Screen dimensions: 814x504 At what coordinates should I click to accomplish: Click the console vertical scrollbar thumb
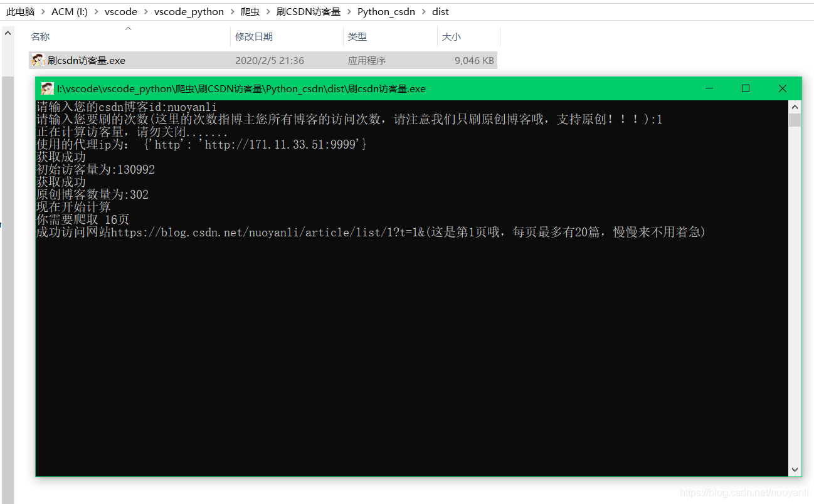point(795,120)
